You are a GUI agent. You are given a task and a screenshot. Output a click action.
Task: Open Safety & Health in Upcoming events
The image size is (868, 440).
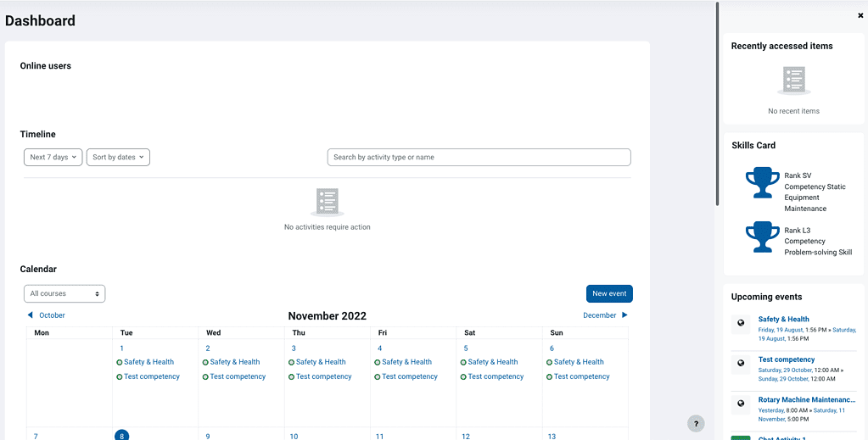[783, 320]
